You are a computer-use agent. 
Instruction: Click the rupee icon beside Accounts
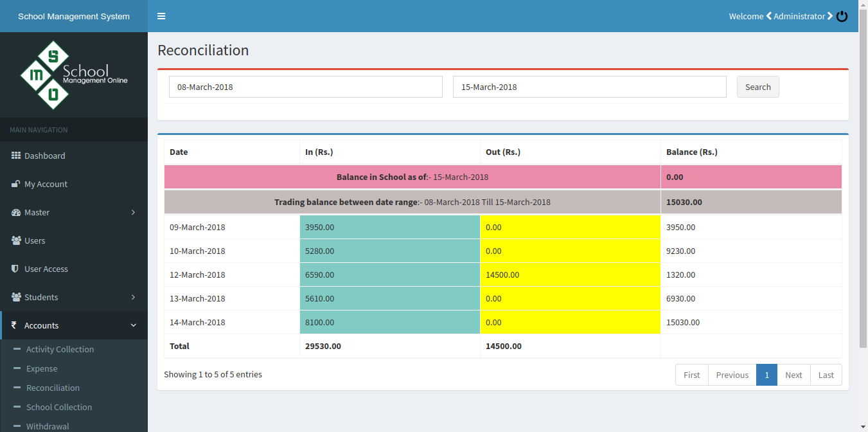click(x=14, y=325)
